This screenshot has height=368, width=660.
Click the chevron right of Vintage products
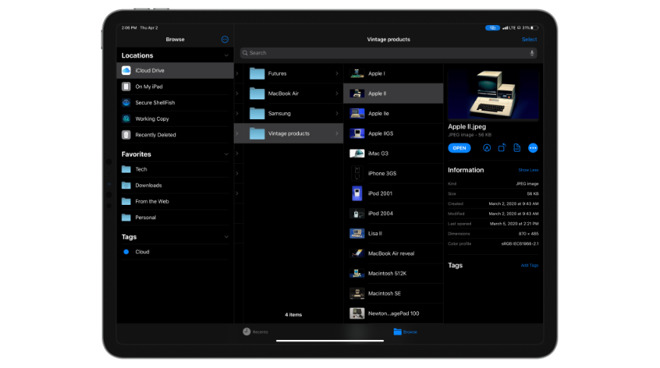pyautogui.click(x=337, y=133)
